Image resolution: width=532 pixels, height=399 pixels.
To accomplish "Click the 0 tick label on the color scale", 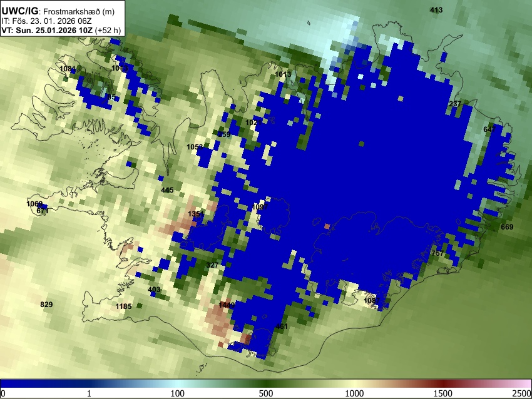I will [x=3, y=393].
